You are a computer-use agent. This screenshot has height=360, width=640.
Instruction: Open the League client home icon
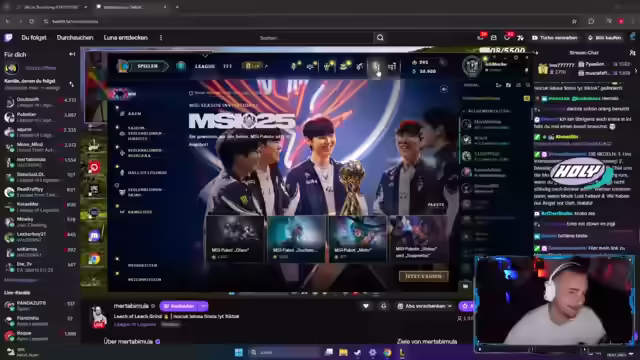pos(181,66)
